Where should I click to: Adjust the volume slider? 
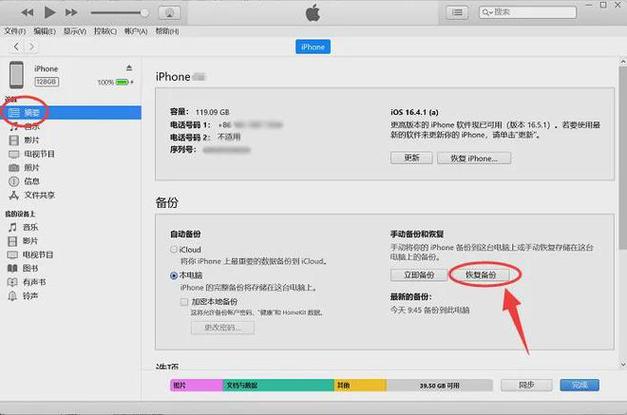(x=120, y=13)
